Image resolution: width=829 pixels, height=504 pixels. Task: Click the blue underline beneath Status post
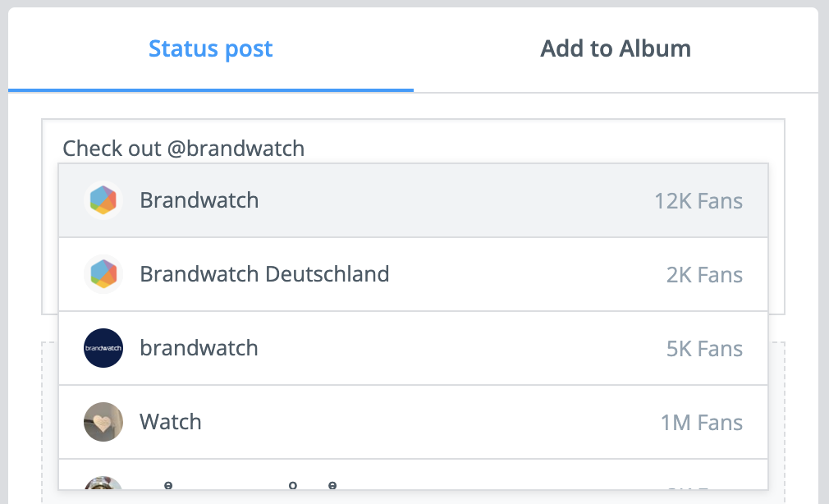pyautogui.click(x=210, y=90)
